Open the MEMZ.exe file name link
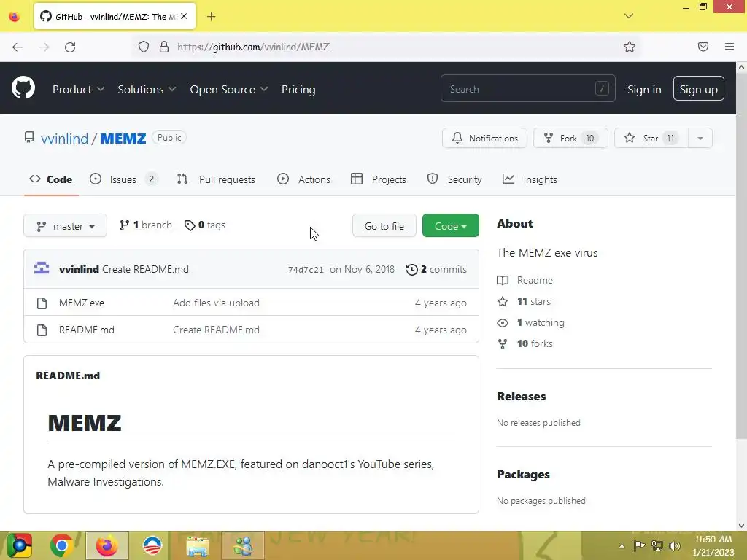 (82, 303)
